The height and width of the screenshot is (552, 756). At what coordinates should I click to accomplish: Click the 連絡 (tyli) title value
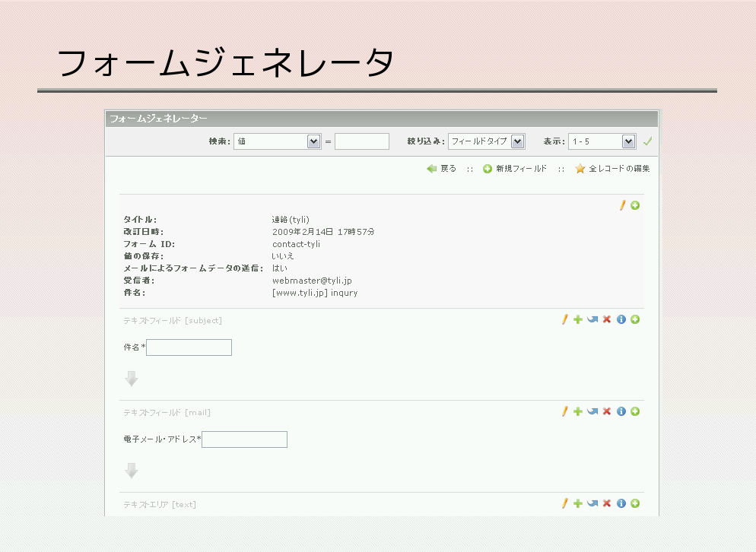point(291,220)
